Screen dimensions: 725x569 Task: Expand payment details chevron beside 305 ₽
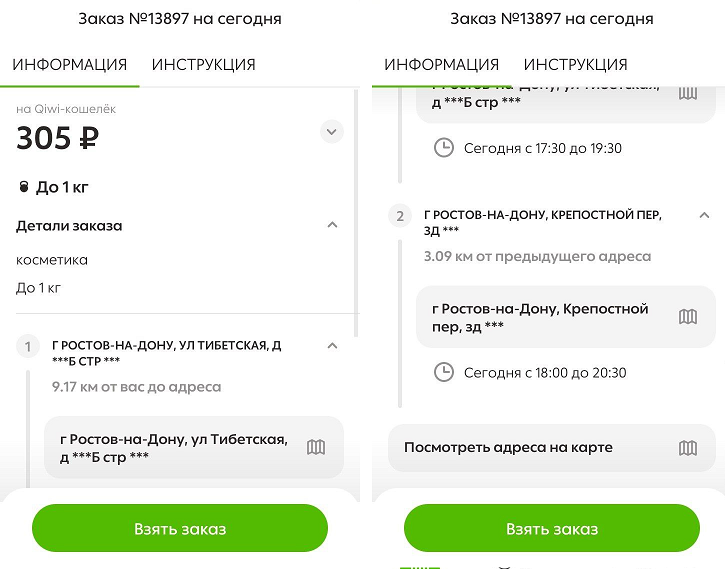pyautogui.click(x=332, y=131)
